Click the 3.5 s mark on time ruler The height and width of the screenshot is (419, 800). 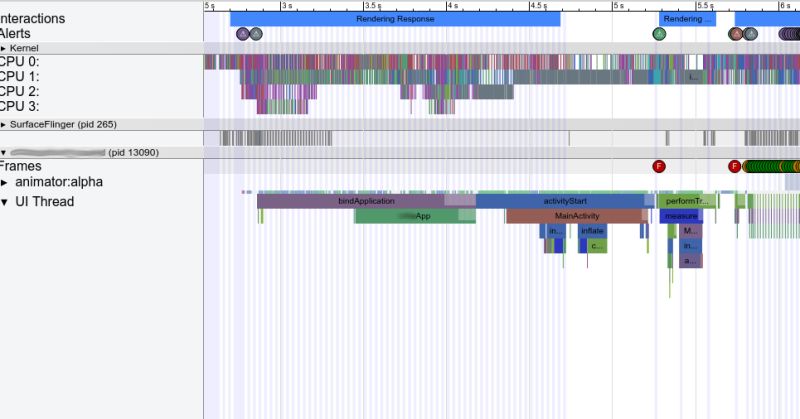coord(372,6)
